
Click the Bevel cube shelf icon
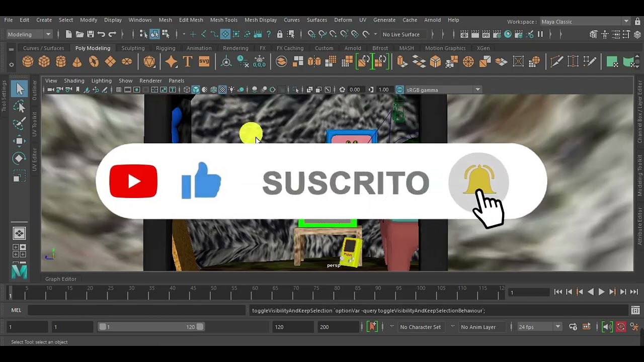click(436, 61)
